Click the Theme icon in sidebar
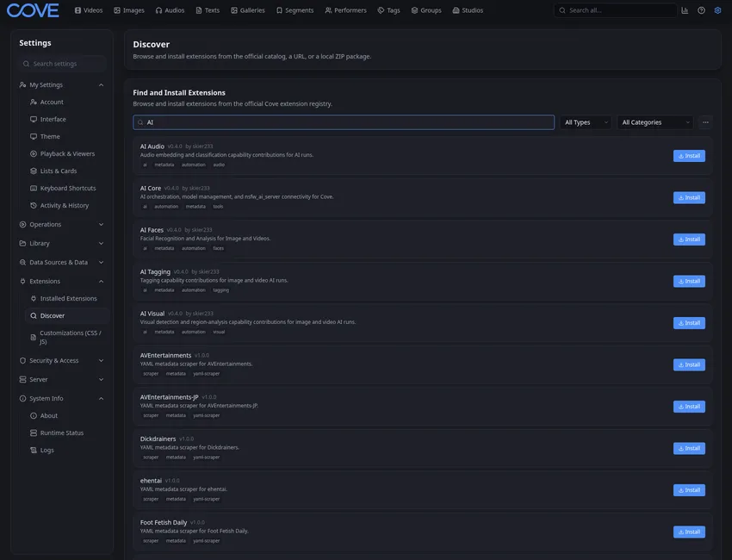This screenshot has height=560, width=732. tap(33, 136)
